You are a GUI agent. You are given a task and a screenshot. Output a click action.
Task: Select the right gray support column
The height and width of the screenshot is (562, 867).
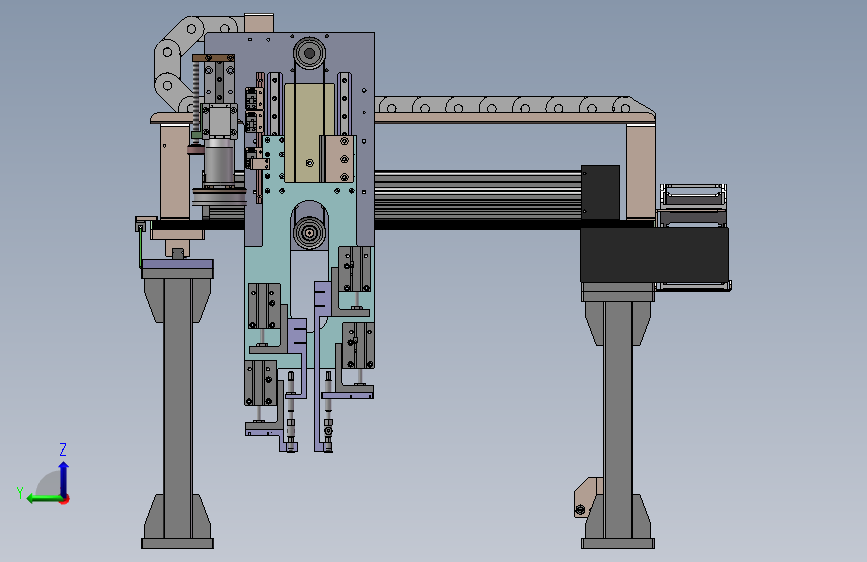point(618,420)
